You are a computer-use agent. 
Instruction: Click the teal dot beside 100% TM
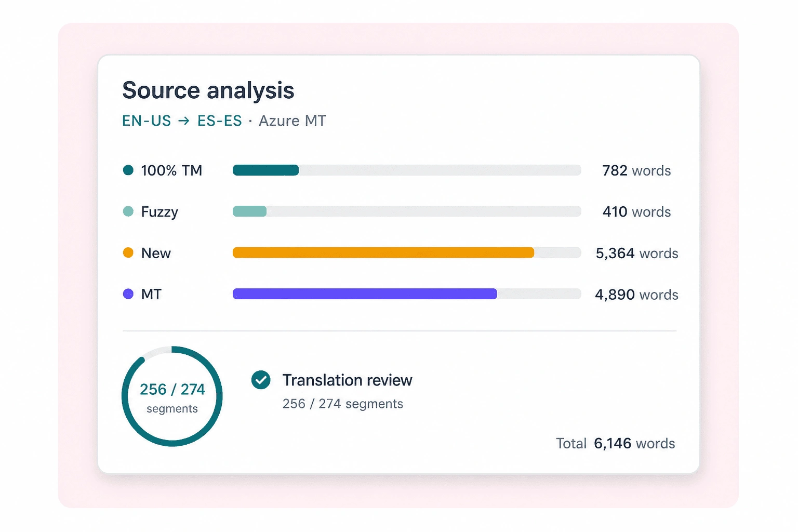128,170
